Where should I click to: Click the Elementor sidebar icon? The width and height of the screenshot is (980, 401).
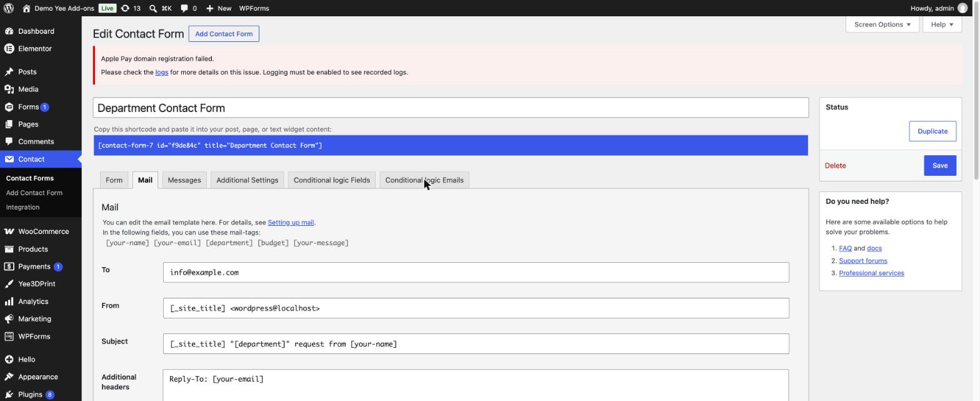coord(9,49)
